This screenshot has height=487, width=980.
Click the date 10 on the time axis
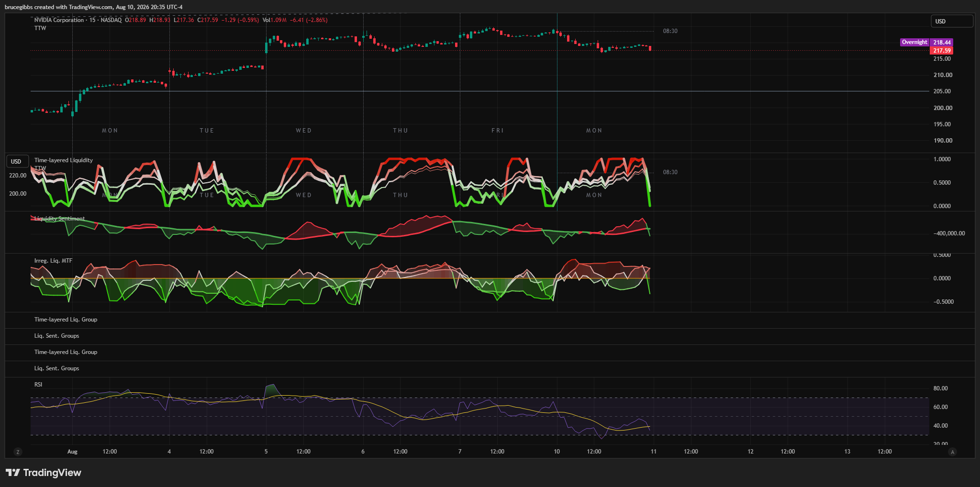coord(557,452)
